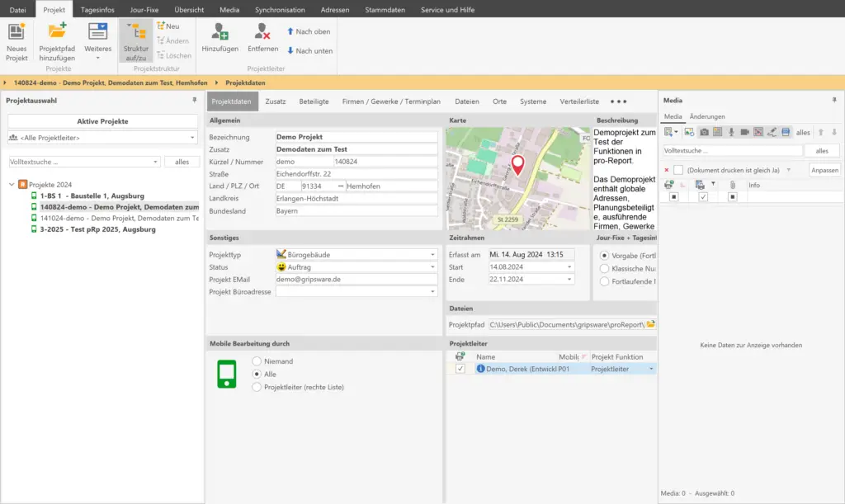Show more tabs via three dots
The height and width of the screenshot is (504, 845).
pyautogui.click(x=618, y=101)
